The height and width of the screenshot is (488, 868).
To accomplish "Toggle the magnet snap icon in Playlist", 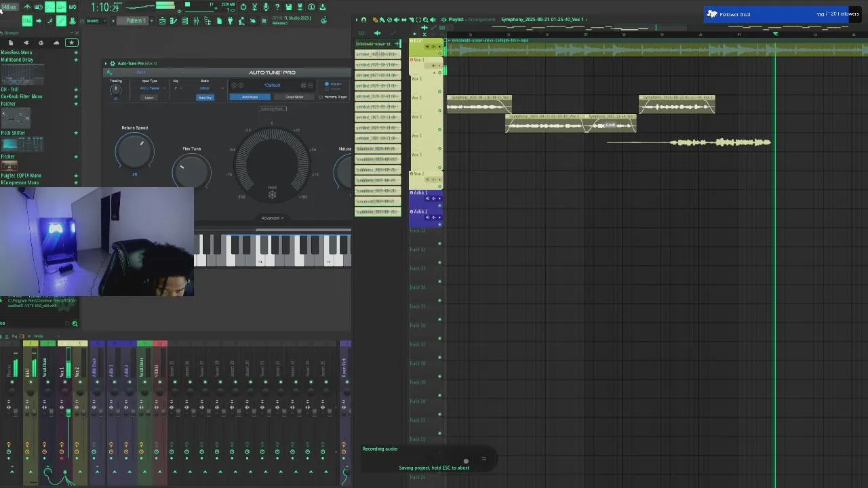I will [x=363, y=20].
